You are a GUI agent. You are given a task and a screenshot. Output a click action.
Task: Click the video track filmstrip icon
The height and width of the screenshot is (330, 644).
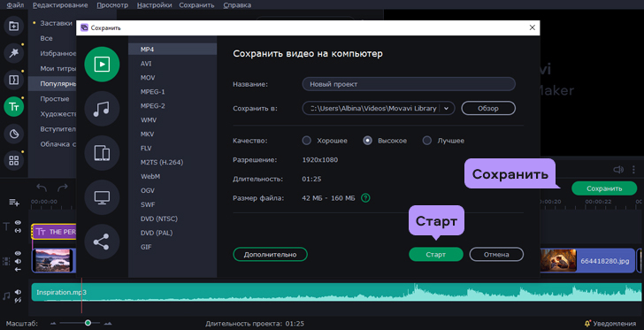click(x=6, y=261)
